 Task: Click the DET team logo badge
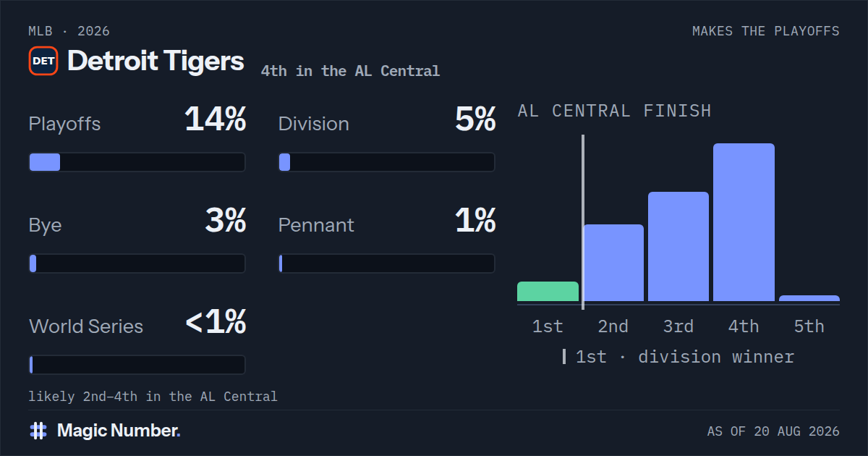[43, 61]
